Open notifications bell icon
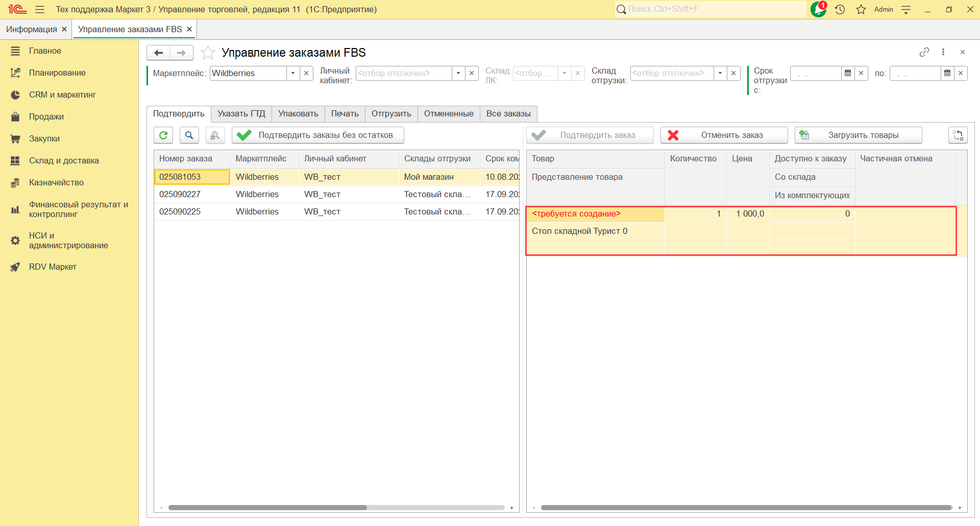Screen dimensions: 980x526 818,9
